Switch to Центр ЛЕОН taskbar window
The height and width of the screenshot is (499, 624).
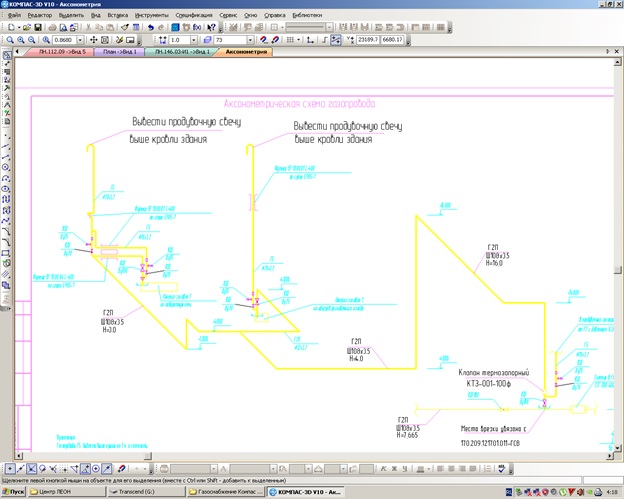point(66,492)
